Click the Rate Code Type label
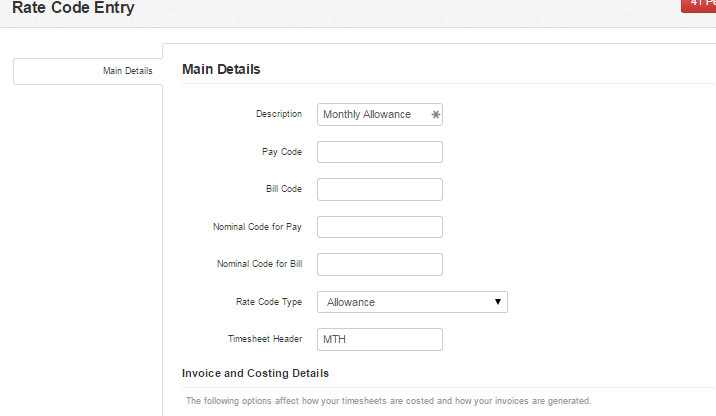 click(x=268, y=302)
